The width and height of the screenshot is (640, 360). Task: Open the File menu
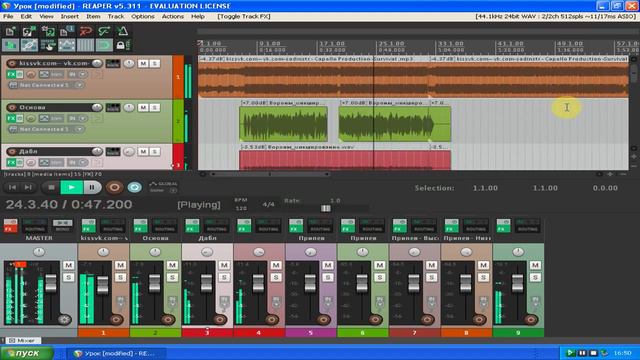pyautogui.click(x=8, y=16)
